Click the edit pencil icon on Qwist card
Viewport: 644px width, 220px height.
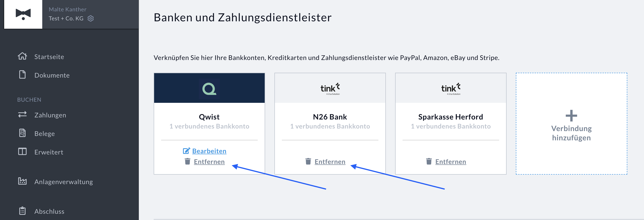(186, 151)
